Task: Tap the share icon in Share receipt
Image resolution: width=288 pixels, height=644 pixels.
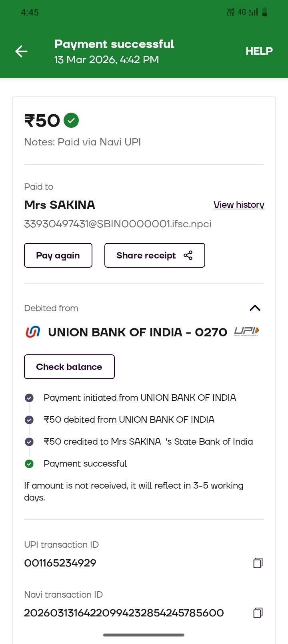Action: point(188,255)
